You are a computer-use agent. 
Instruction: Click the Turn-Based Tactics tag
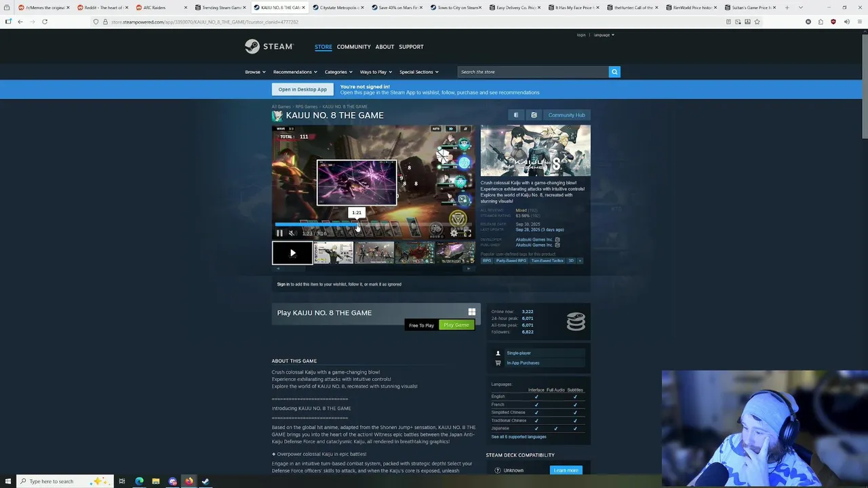click(x=547, y=261)
